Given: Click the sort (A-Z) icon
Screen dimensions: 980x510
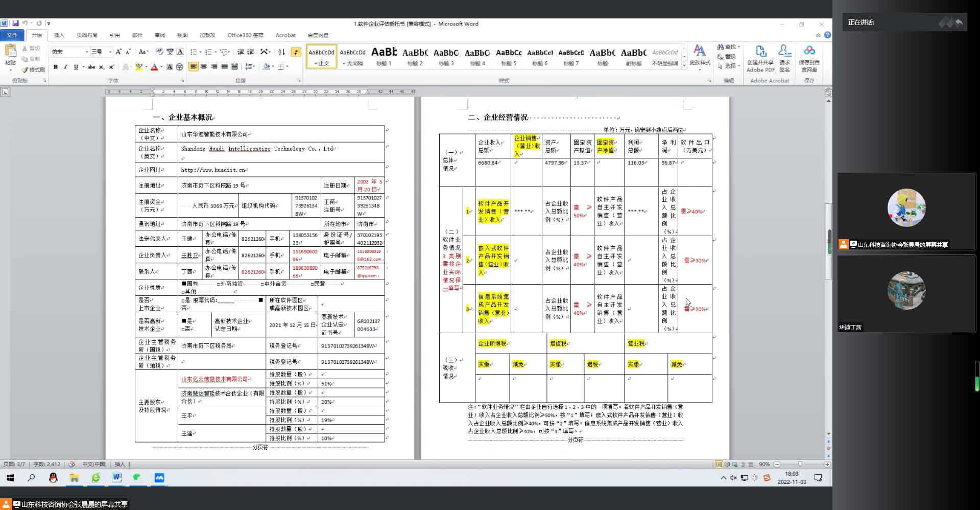Looking at the screenshot, I should point(281,52).
